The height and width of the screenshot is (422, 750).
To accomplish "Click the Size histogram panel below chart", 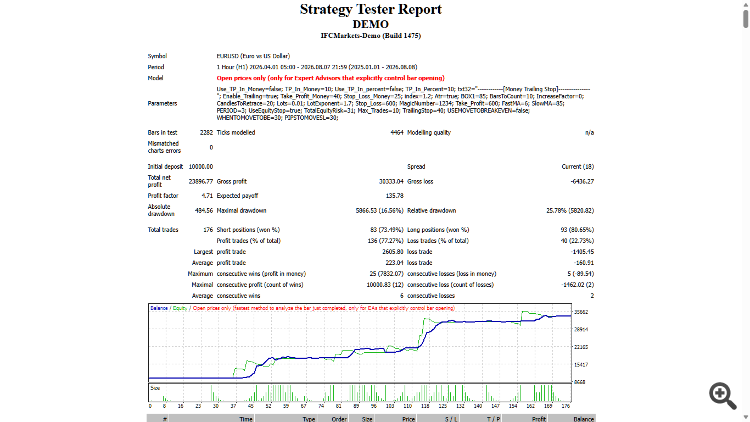I will point(360,393).
